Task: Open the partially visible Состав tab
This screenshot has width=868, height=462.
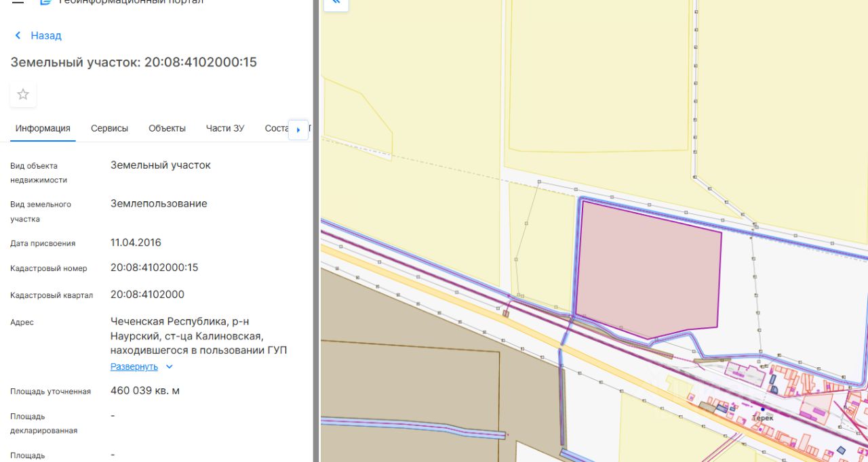Action: [x=277, y=128]
